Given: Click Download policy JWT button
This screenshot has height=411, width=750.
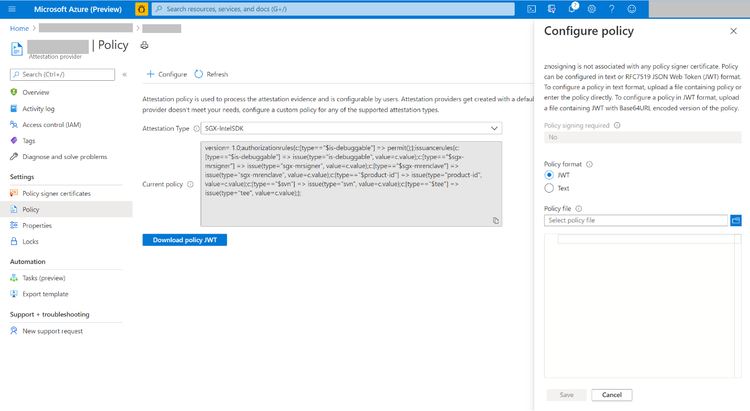Looking at the screenshot, I should [185, 240].
